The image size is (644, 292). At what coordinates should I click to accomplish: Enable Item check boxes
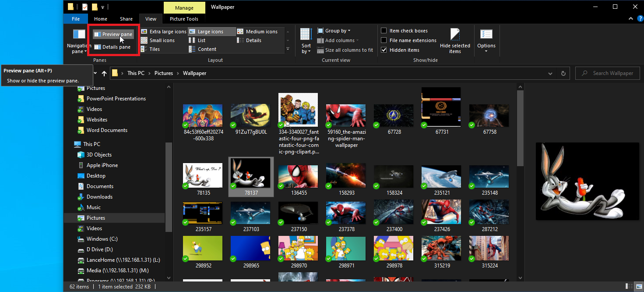[x=384, y=31]
